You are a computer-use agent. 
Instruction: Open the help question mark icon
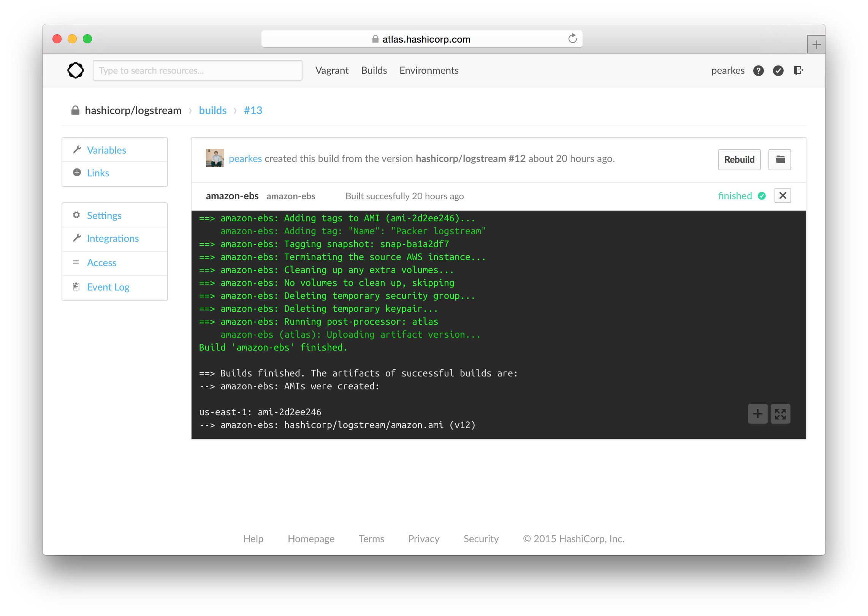pos(758,71)
